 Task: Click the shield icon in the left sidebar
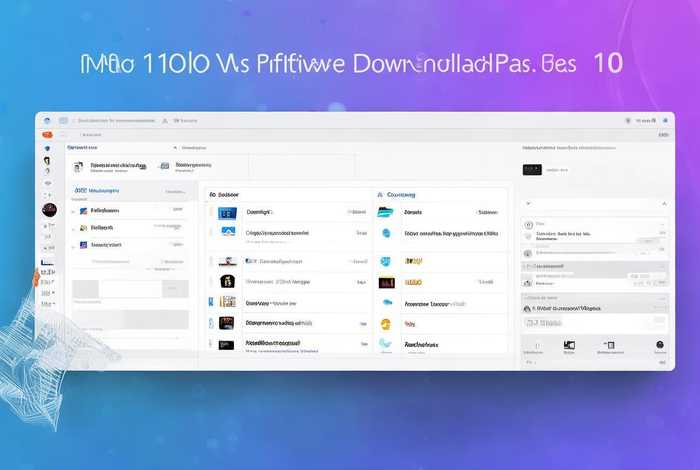(47, 147)
